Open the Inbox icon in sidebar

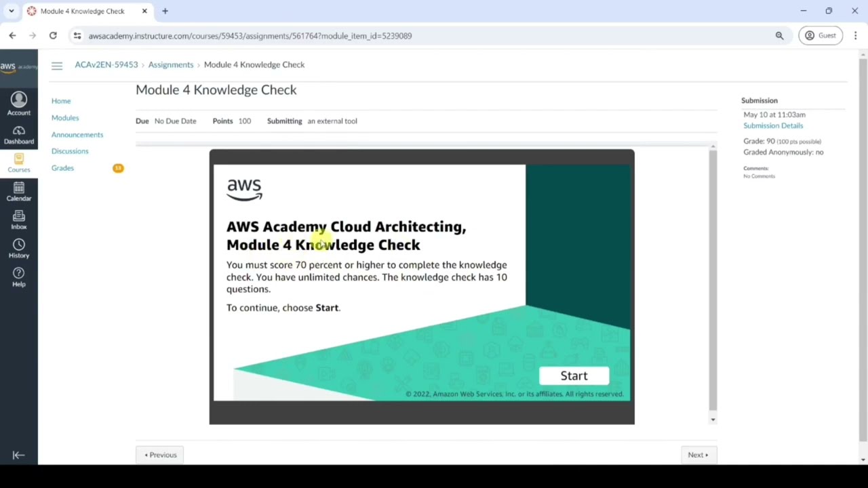19,220
